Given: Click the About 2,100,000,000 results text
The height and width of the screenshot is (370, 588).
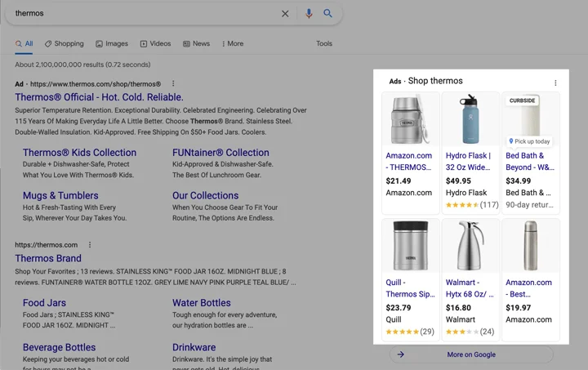Looking at the screenshot, I should tap(82, 65).
